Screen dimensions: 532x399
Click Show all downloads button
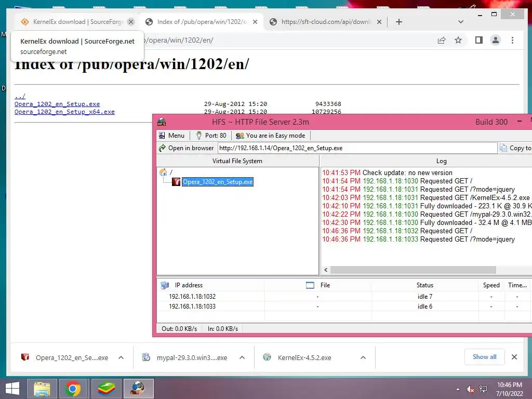tap(485, 357)
